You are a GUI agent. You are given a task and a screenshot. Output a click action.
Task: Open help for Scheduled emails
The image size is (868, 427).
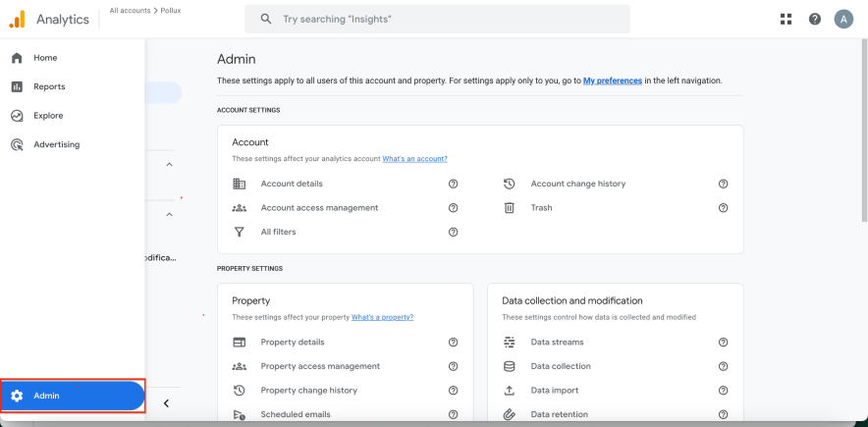[x=453, y=414]
